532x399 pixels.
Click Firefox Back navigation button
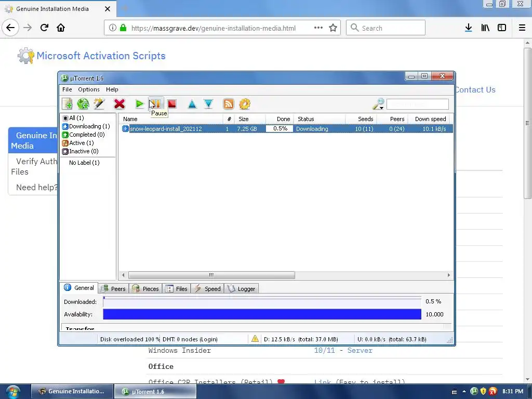10,28
